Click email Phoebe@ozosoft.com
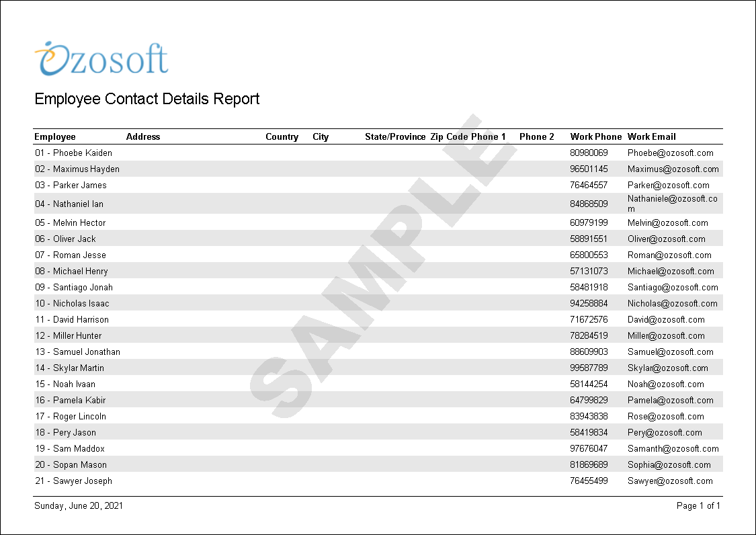Viewport: 756px width, 535px height. point(671,153)
